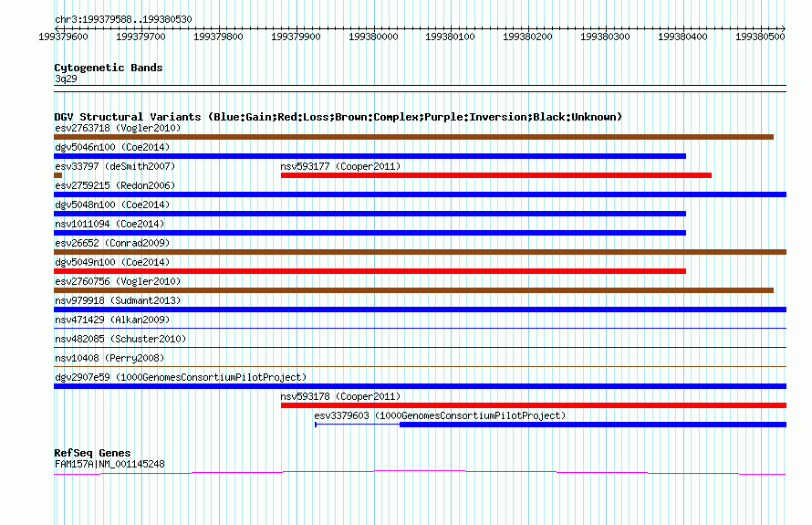Click the red nsv593178 loss bar
This screenshot has width=812, height=525.
pos(534,405)
